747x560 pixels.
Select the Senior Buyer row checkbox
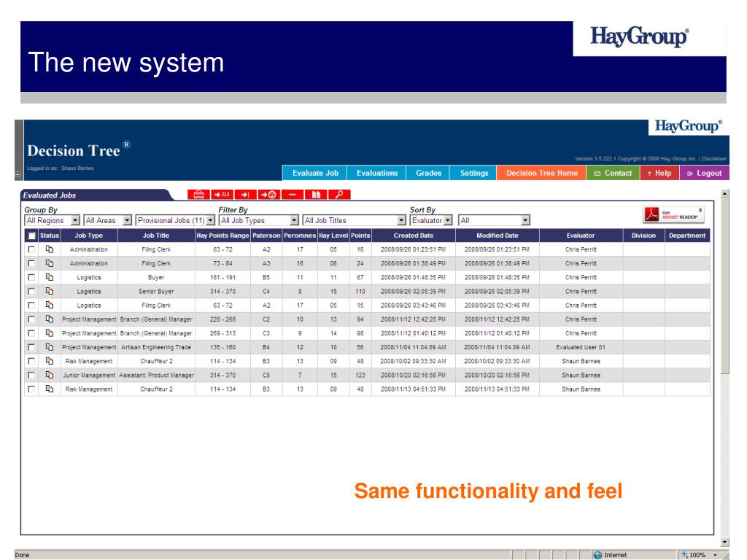click(x=31, y=291)
